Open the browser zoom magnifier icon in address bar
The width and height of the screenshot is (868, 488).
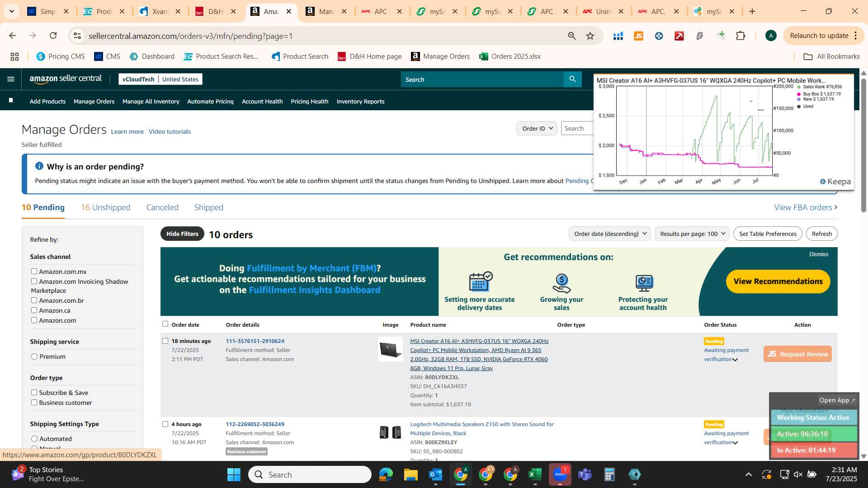(572, 36)
